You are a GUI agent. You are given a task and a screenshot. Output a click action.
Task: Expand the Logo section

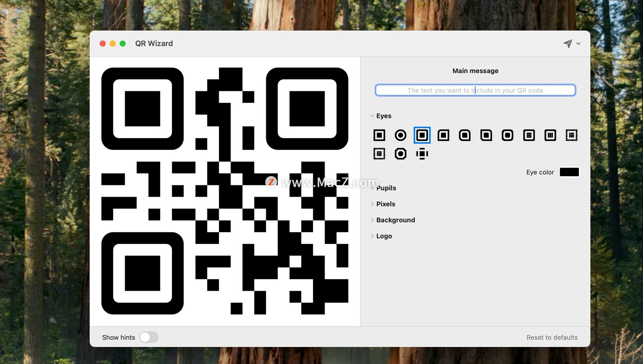point(372,236)
